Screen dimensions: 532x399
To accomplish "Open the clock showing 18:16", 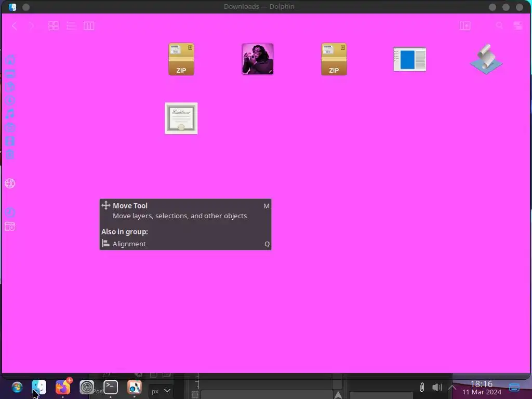I will point(482,388).
